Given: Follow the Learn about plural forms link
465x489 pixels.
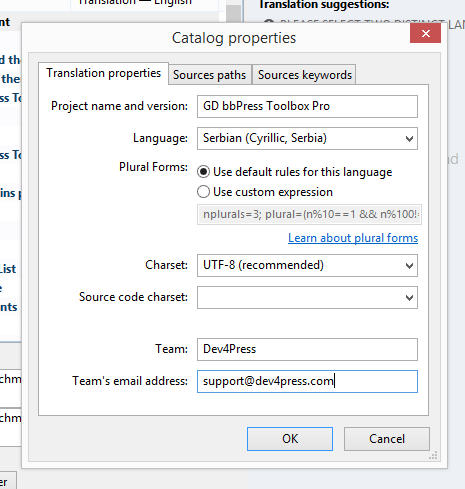Looking at the screenshot, I should tap(353, 238).
